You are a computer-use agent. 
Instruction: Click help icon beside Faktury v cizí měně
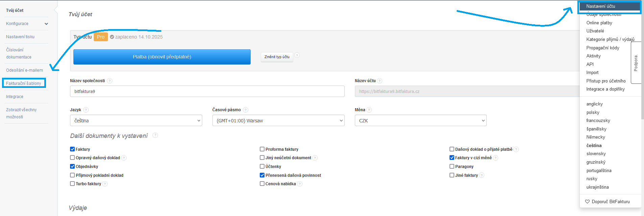click(496, 158)
